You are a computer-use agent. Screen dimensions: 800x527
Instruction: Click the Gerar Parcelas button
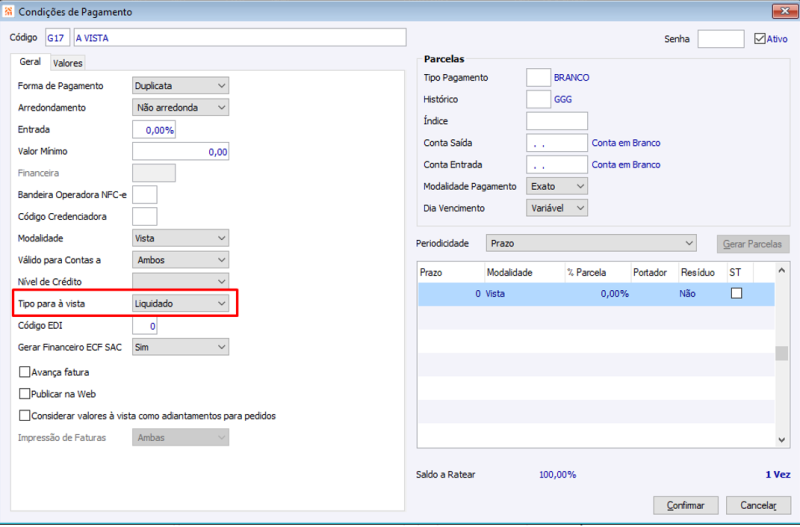tap(753, 244)
